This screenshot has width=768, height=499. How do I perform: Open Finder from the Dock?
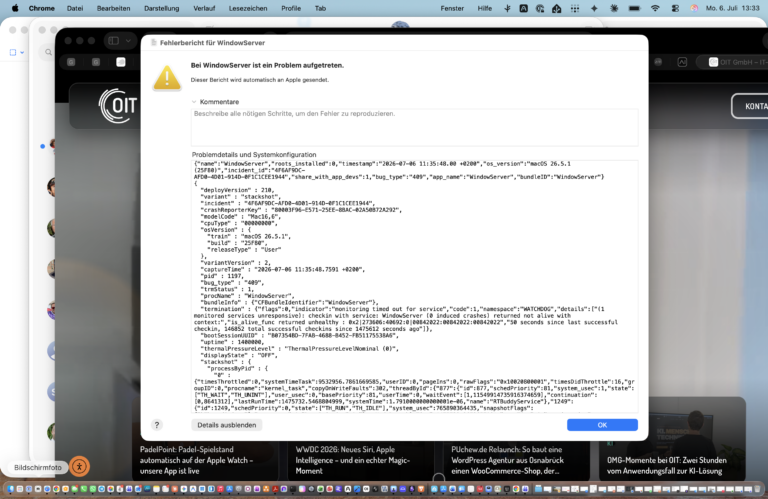(x=11, y=489)
